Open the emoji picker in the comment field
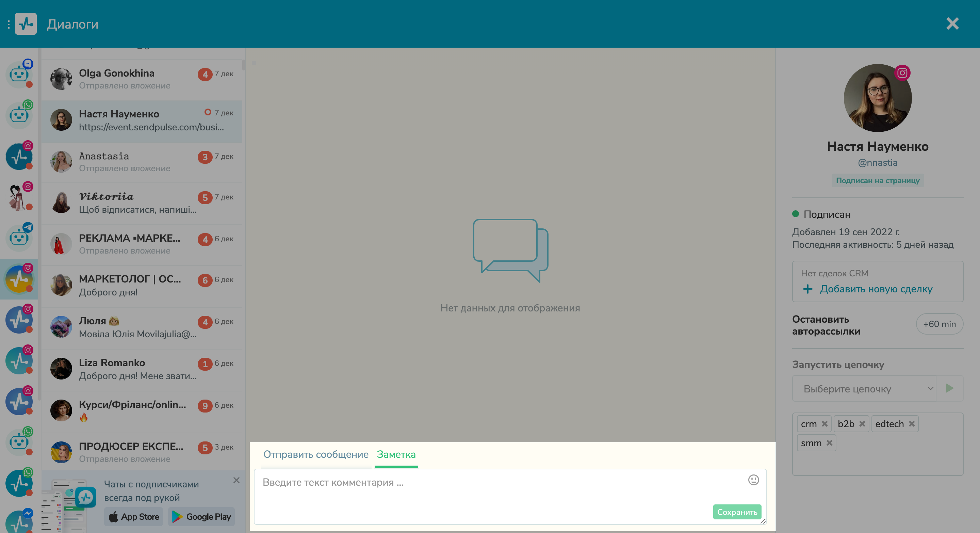Image resolution: width=980 pixels, height=533 pixels. (x=753, y=480)
